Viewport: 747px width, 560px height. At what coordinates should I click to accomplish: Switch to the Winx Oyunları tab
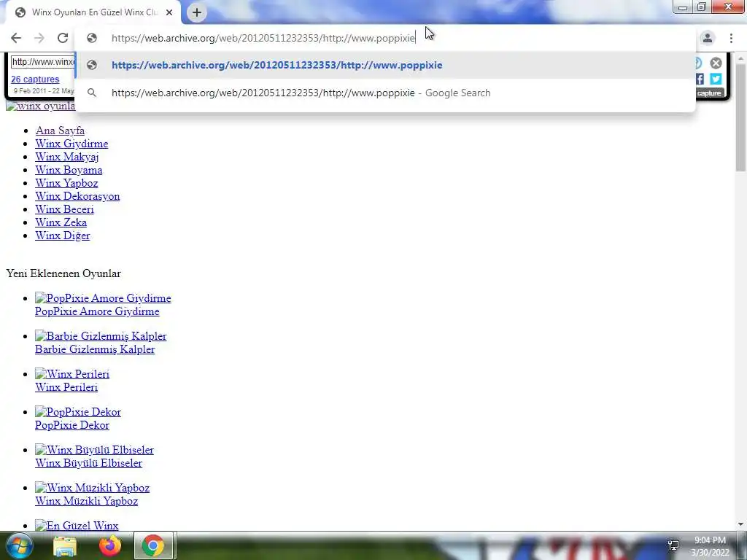pyautogui.click(x=93, y=12)
